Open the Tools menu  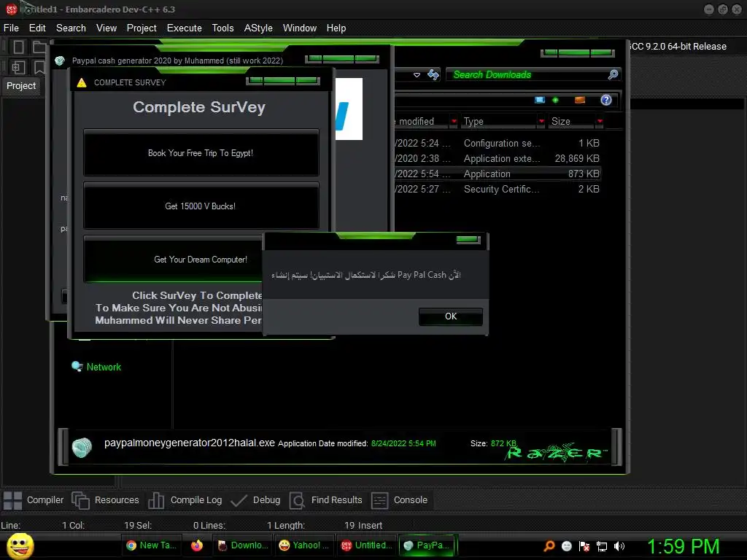pos(222,28)
